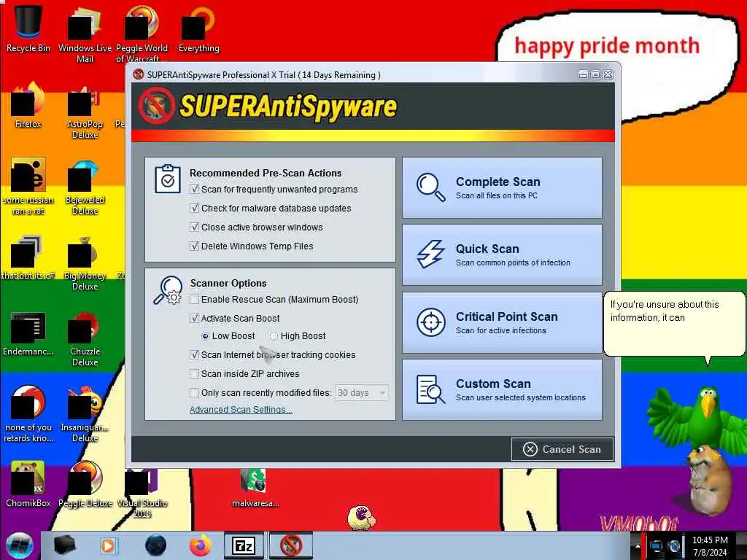
Task: Open media player icon in taskbar
Action: [x=109, y=545]
